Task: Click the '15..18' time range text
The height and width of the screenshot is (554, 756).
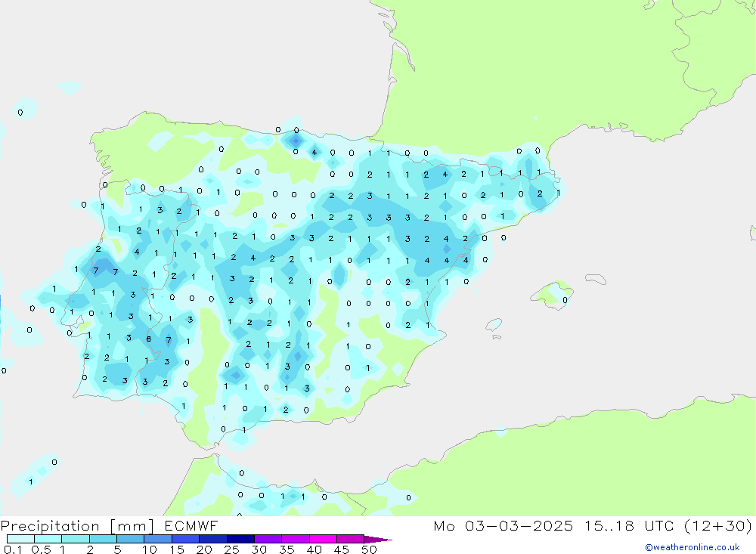Action: [x=609, y=525]
